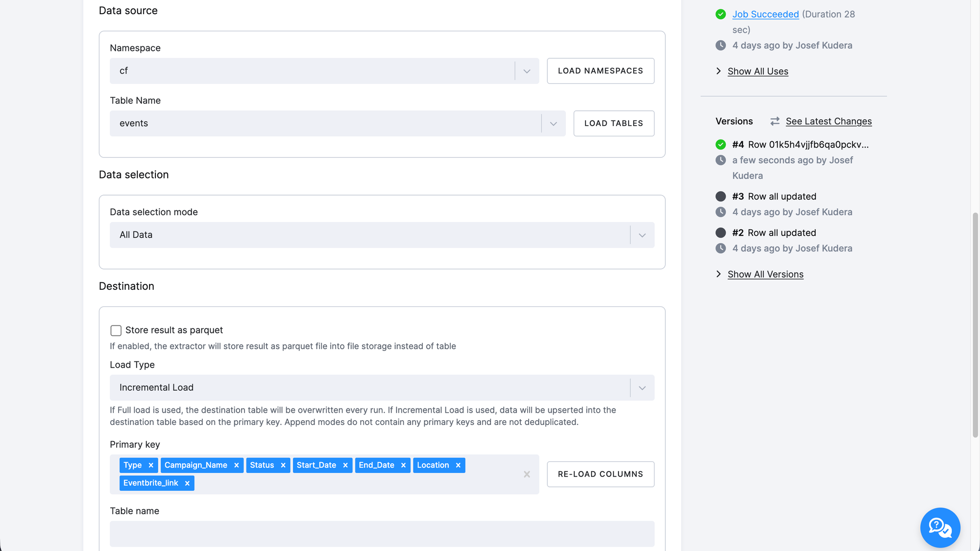Click the destination Table name input field
The width and height of the screenshot is (980, 551).
pos(382,533)
